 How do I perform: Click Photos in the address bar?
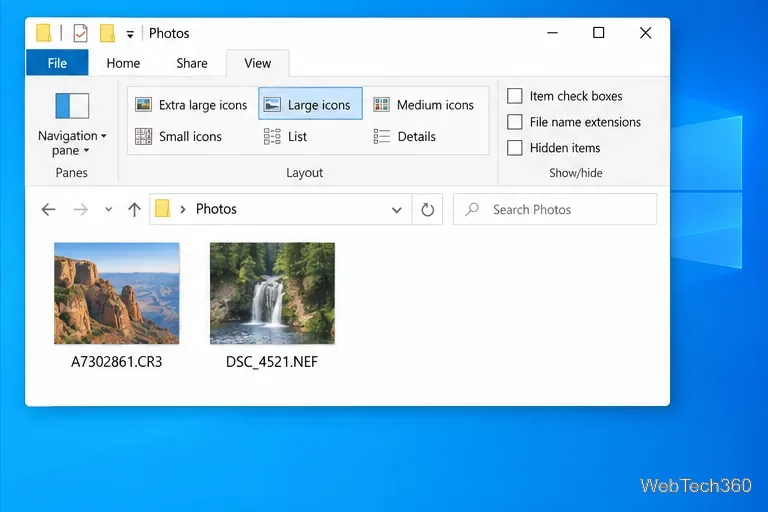click(x=216, y=209)
